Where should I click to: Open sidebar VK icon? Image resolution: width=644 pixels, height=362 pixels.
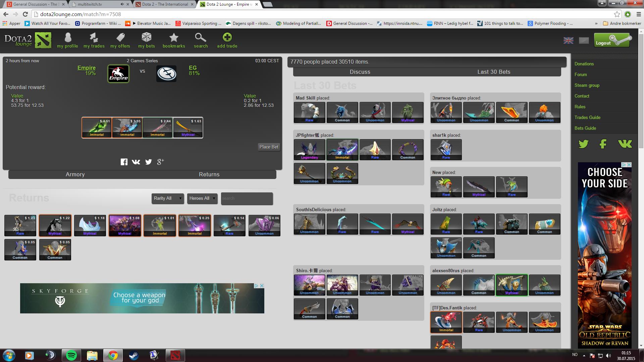(625, 144)
